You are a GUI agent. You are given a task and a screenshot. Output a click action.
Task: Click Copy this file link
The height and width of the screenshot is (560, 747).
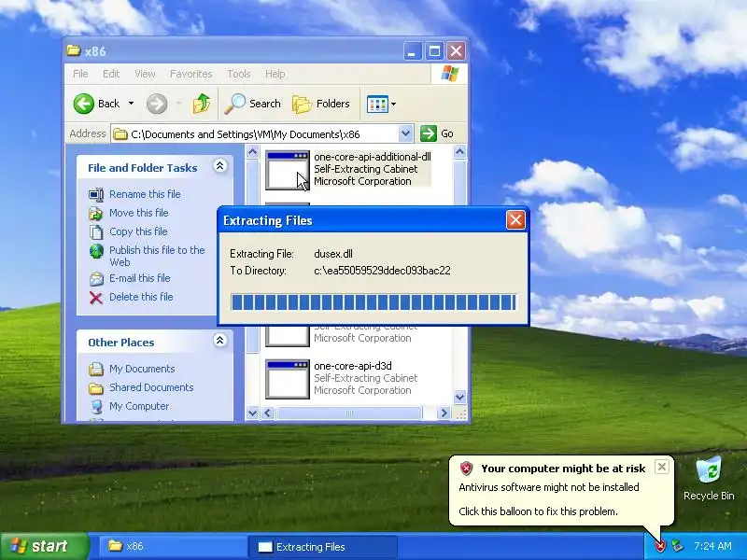pos(138,231)
